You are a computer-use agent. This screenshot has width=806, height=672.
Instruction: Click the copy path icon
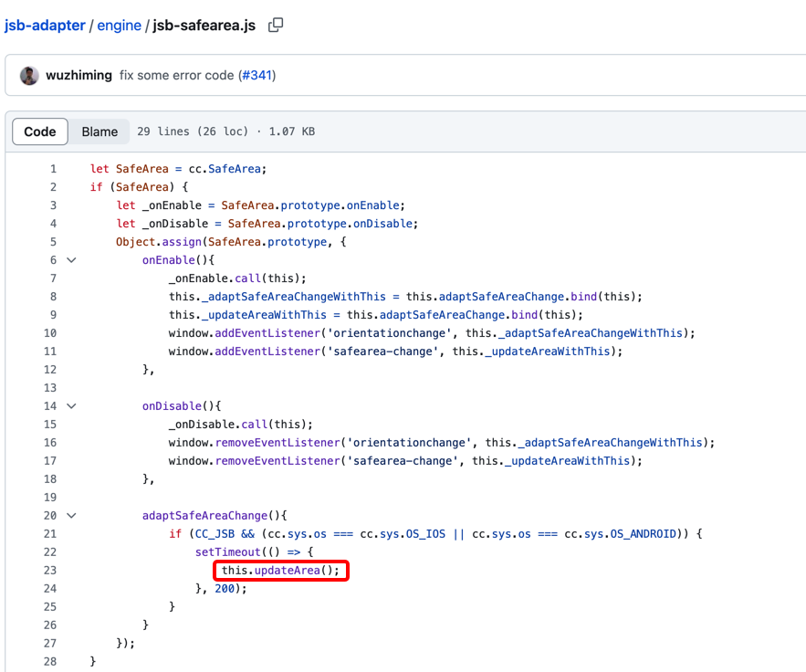pos(276,26)
